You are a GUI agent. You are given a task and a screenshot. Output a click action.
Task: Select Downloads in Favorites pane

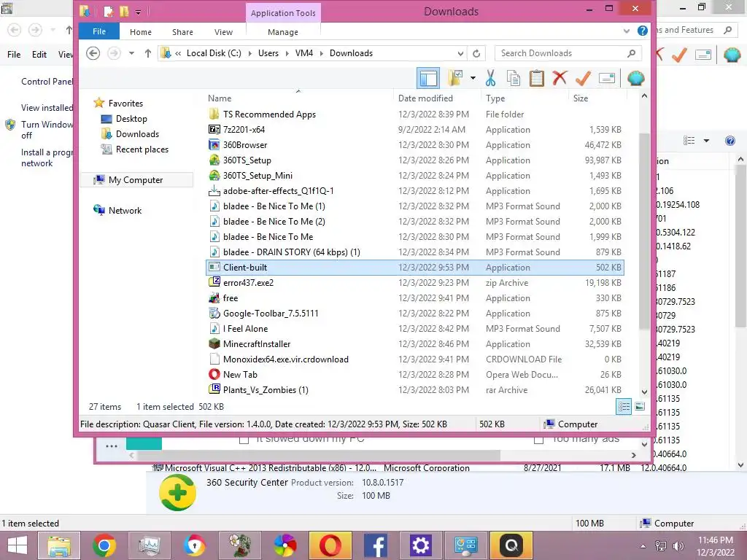pyautogui.click(x=137, y=134)
